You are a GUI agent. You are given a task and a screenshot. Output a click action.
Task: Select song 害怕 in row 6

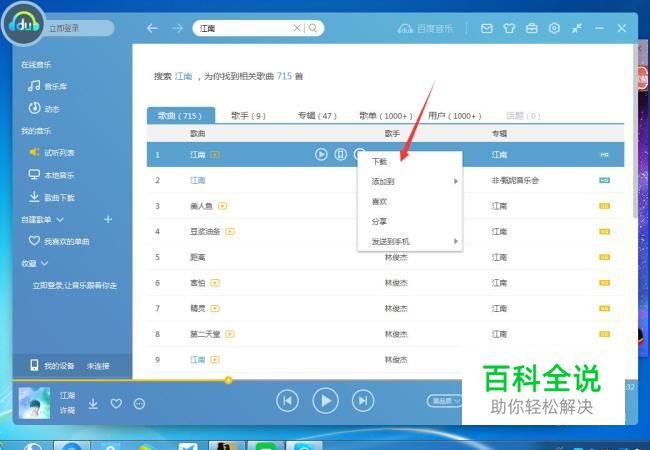[x=198, y=283]
